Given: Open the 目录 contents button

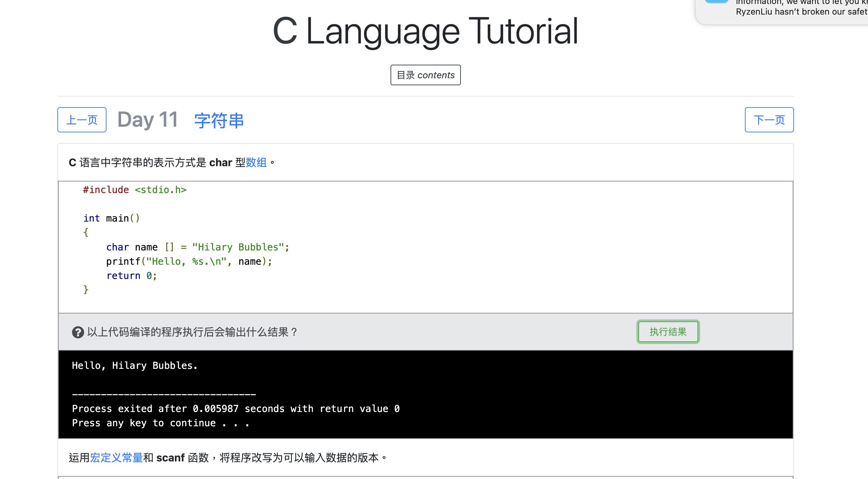Looking at the screenshot, I should point(425,75).
